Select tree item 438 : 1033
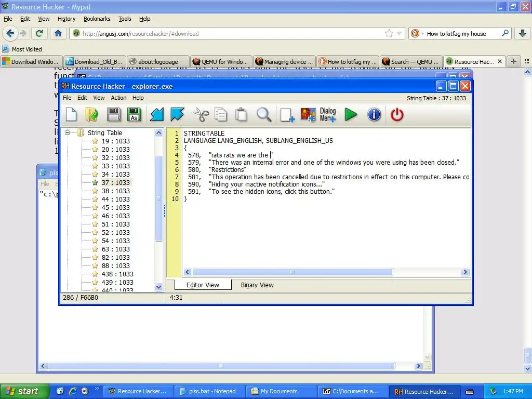This screenshot has width=532, height=399. tap(117, 274)
